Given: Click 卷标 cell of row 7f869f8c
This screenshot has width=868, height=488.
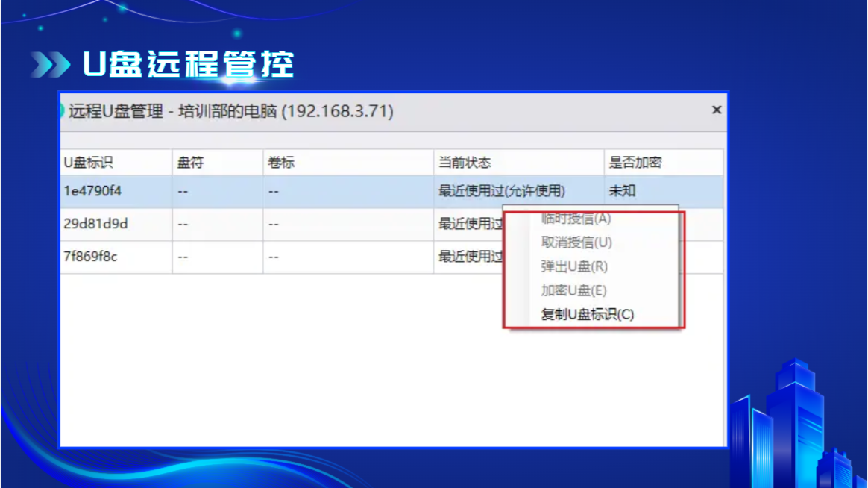Looking at the screenshot, I should coord(348,257).
